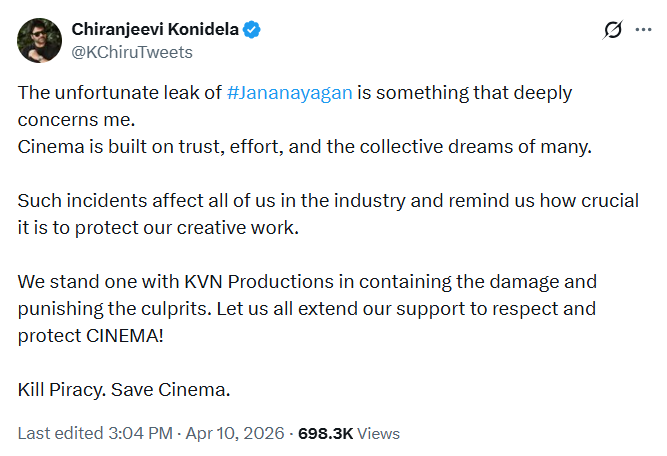
Task: Click the blue verified badge
Action: pos(251,29)
